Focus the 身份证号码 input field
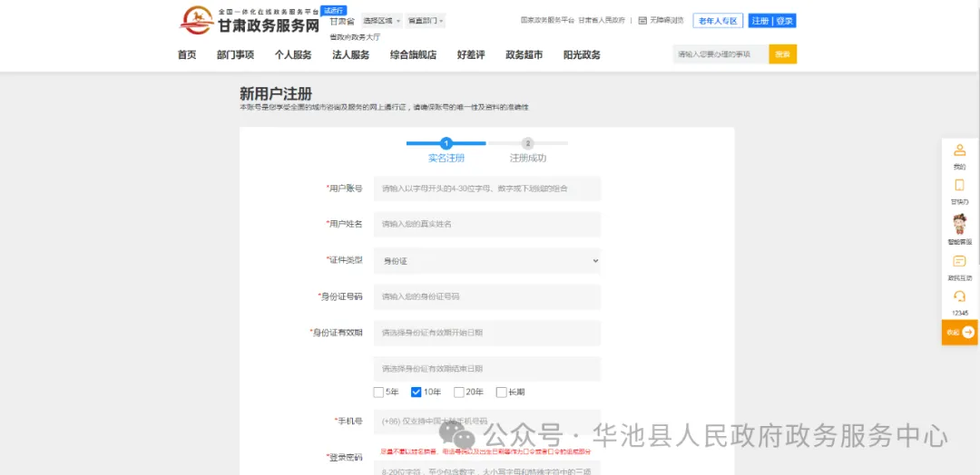This screenshot has height=475, width=980. pyautogui.click(x=487, y=296)
